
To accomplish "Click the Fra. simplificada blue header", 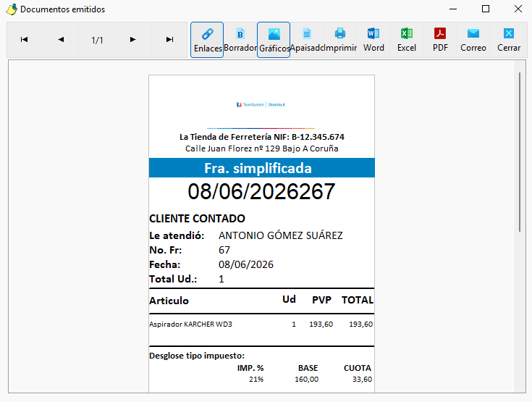I will 261,168.
